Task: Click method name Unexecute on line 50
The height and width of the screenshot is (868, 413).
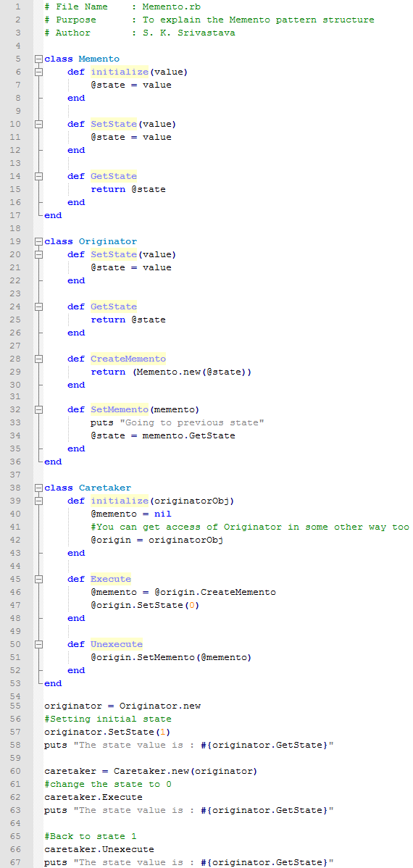Action: click(x=117, y=644)
